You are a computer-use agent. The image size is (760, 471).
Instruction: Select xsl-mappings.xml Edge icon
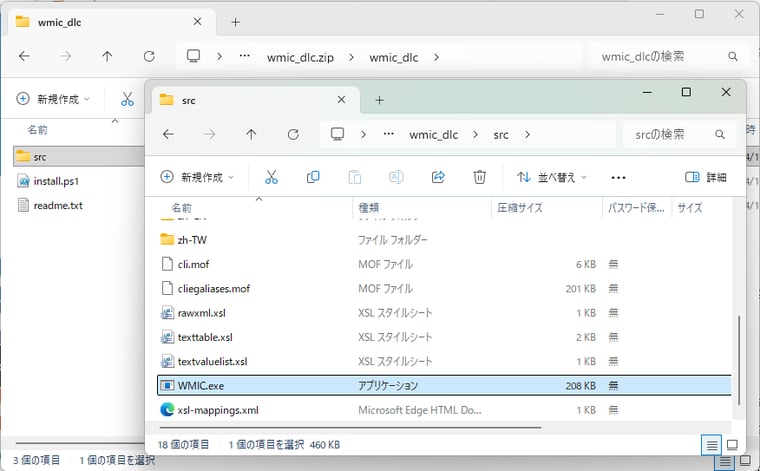[x=167, y=410]
